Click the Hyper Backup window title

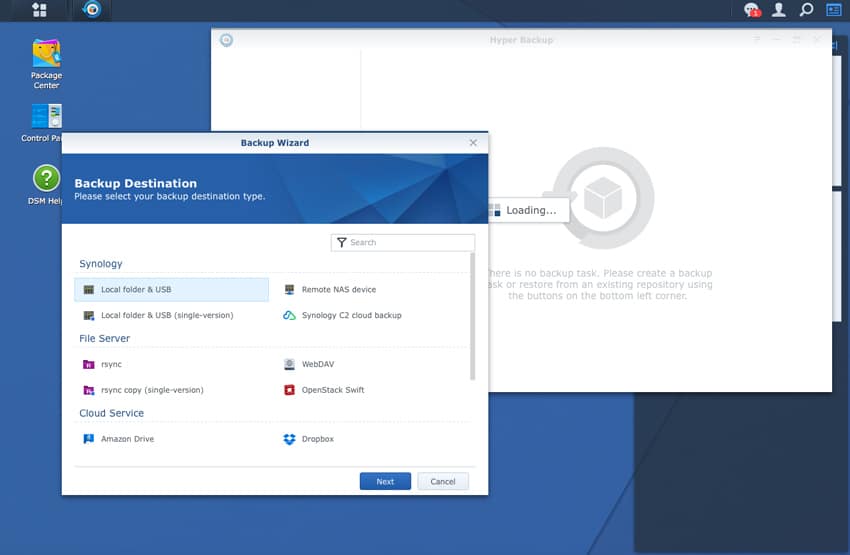(521, 40)
